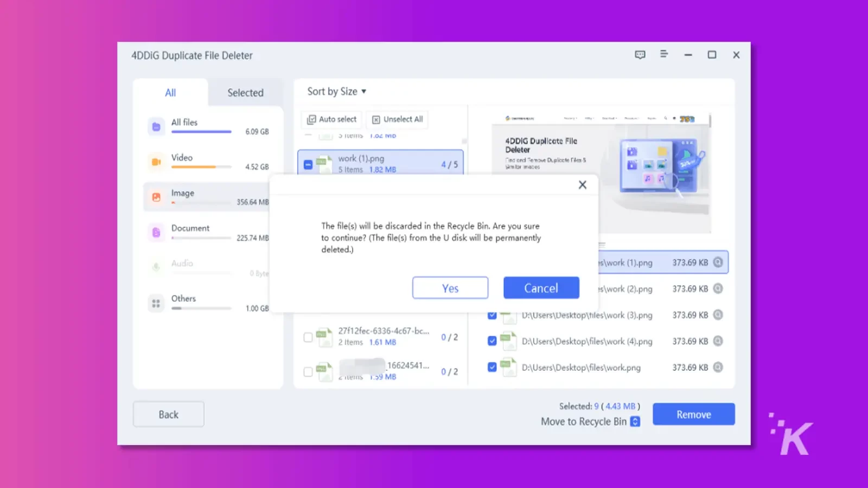This screenshot has width=868, height=488.
Task: Click the Selected: 9 (4.43 MB) text
Action: point(599,406)
